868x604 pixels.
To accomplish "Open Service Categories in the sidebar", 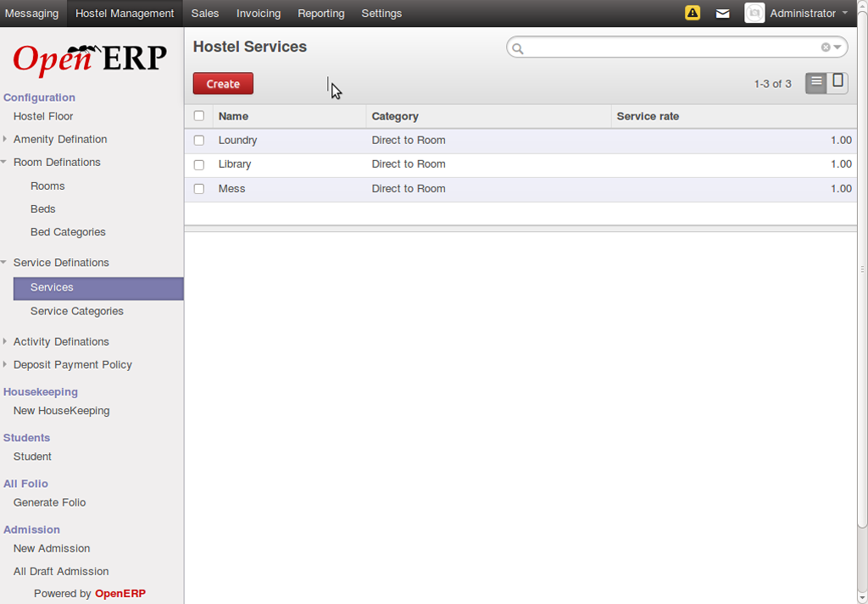I will coord(77,311).
